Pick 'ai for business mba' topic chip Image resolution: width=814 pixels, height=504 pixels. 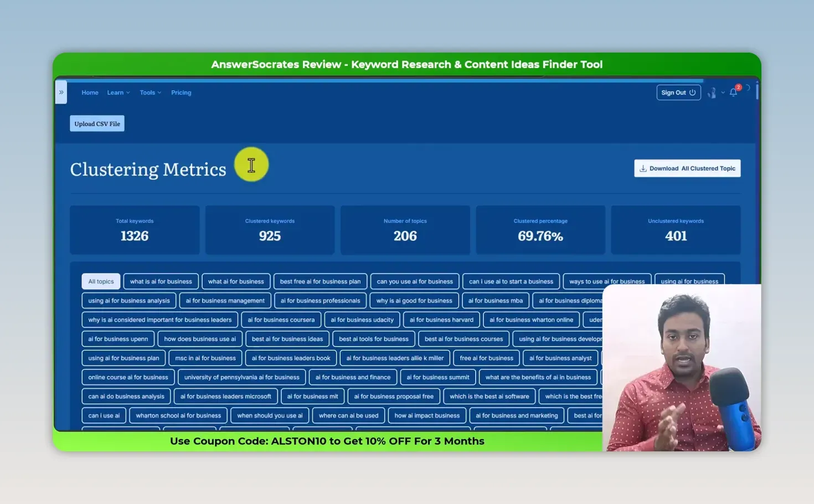[x=496, y=301]
